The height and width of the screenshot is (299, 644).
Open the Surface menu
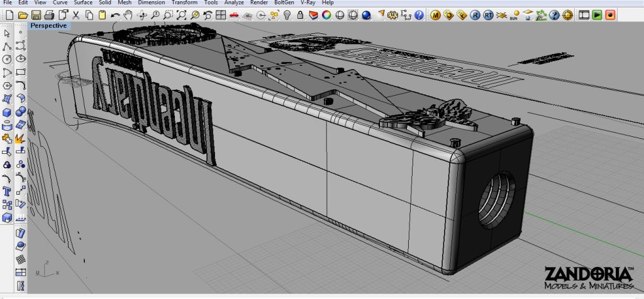(x=83, y=3)
